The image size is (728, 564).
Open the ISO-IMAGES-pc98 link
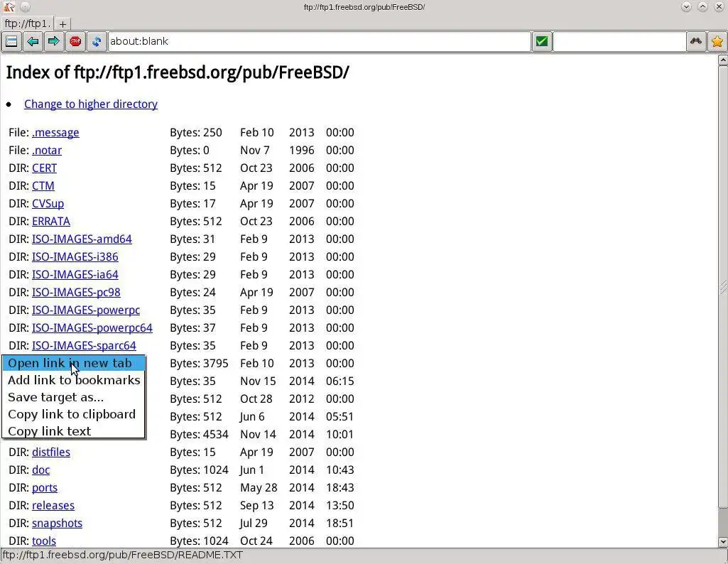(x=76, y=293)
